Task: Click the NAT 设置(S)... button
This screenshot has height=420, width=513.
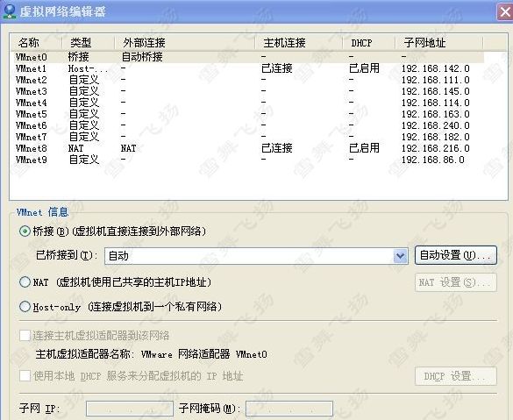Action: point(456,282)
